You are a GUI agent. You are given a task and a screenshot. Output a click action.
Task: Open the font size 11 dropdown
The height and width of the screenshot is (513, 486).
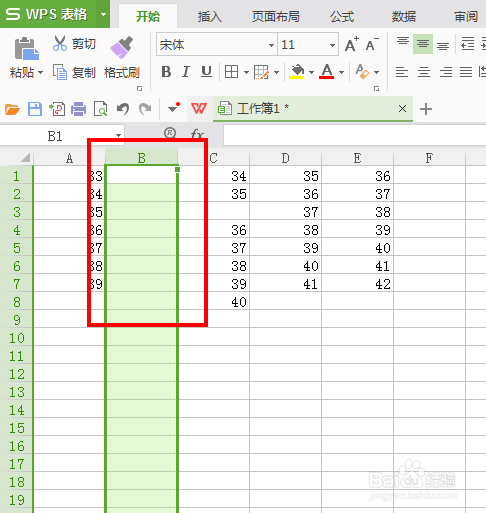point(332,45)
